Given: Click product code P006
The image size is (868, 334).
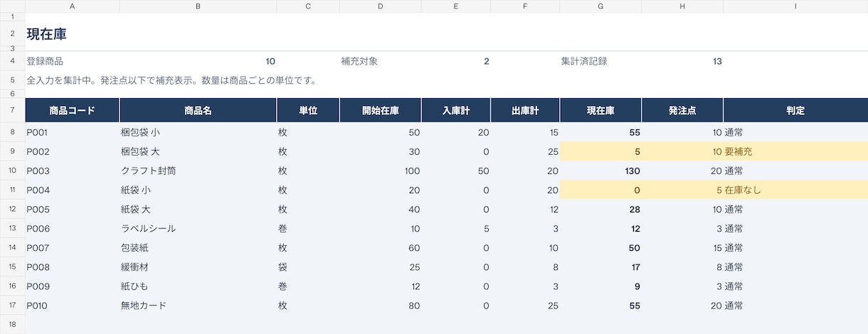Looking at the screenshot, I should pos(38,228).
